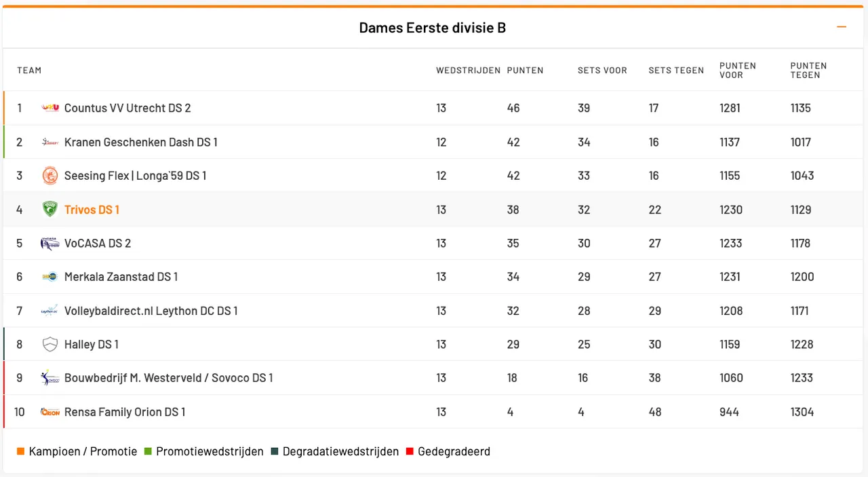Click the Kranen Geschenken Dash team logo

coord(50,142)
